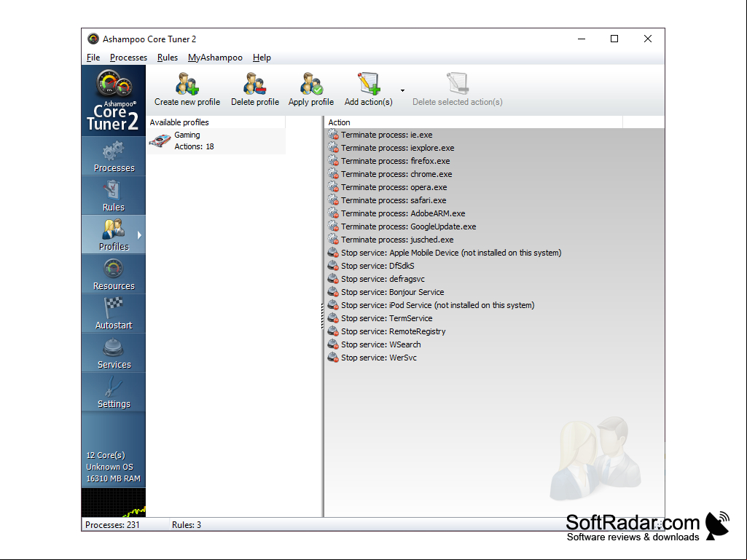Image resolution: width=747 pixels, height=560 pixels.
Task: Click the icon beside Terminate process: AdobeARM.exe
Action: 333,213
